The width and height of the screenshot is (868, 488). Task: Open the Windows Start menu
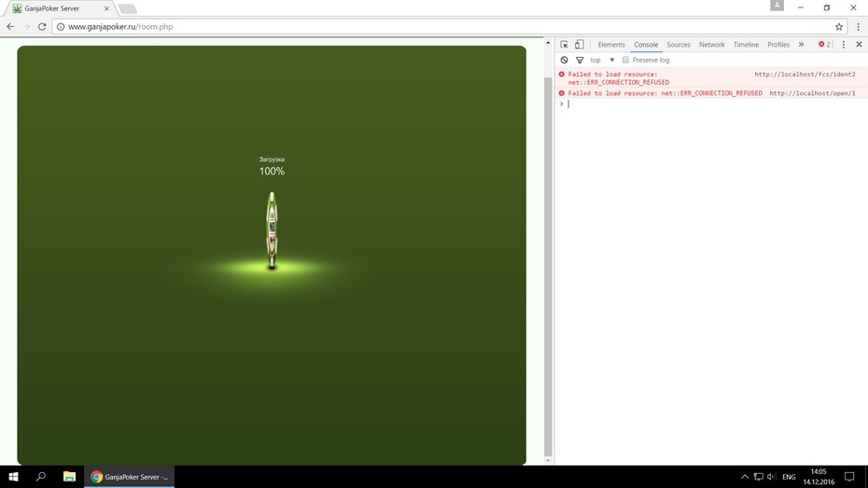coord(13,477)
